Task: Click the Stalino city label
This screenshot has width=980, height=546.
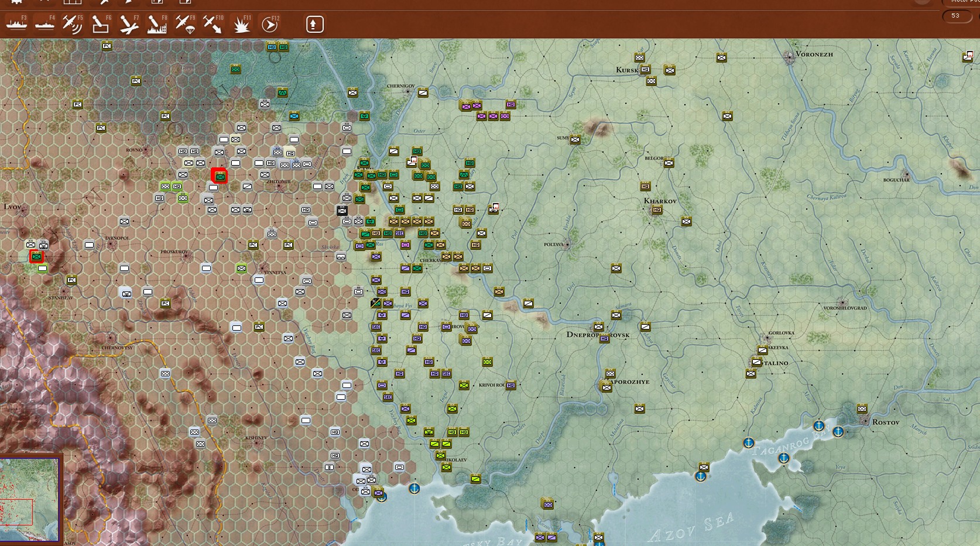Action: 776,363
